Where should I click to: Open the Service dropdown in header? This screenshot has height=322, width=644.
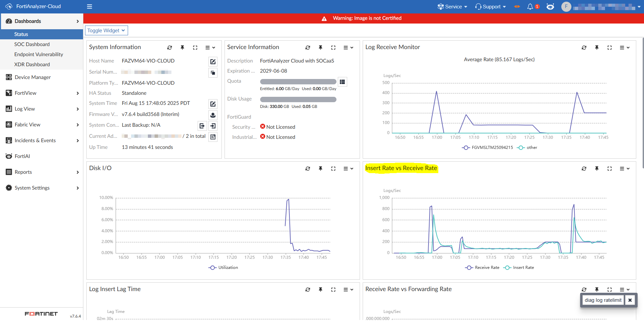[x=452, y=7]
